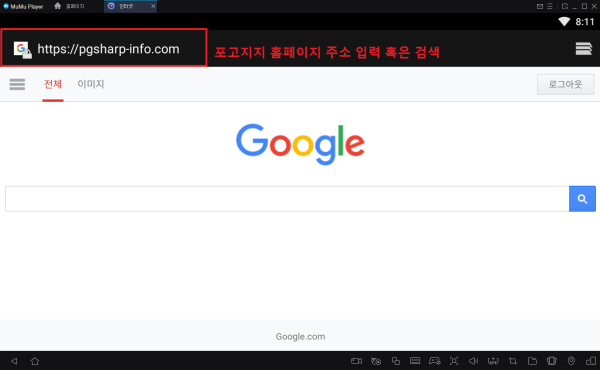
Task: Open the MuMu Player mail icon
Action: (x=540, y=6)
